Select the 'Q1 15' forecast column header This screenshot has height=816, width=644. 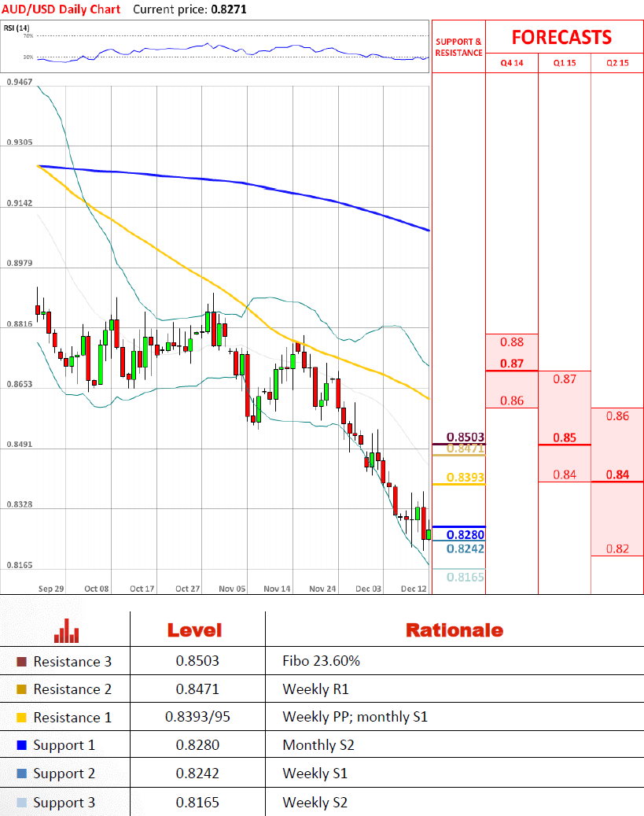tap(565, 63)
